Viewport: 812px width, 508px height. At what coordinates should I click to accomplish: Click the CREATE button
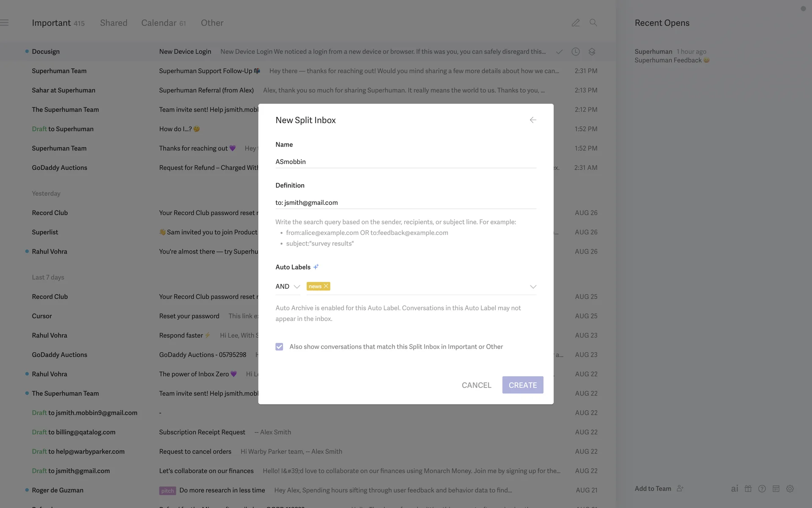[523, 385]
